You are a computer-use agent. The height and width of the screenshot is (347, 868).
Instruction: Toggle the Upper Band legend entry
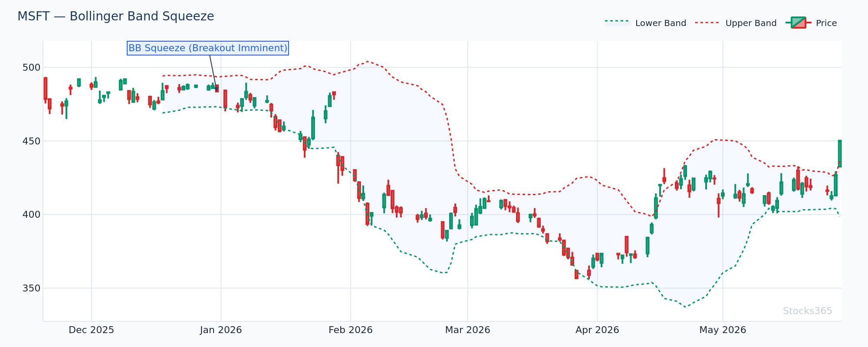736,23
